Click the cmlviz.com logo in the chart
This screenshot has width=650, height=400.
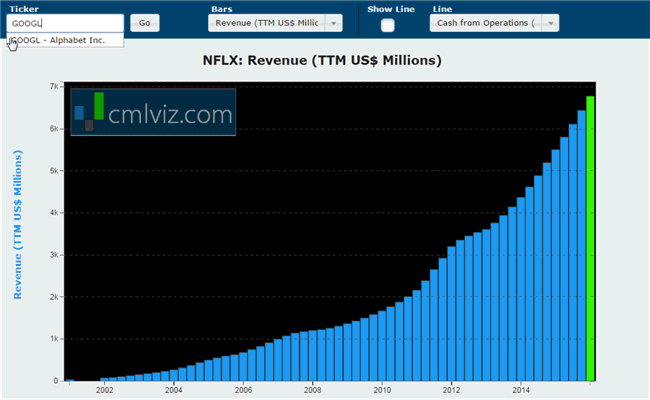tap(153, 112)
